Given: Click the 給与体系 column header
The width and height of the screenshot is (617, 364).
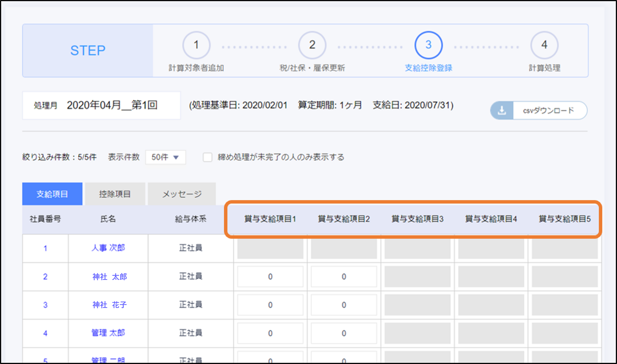Looking at the screenshot, I should (x=190, y=219).
